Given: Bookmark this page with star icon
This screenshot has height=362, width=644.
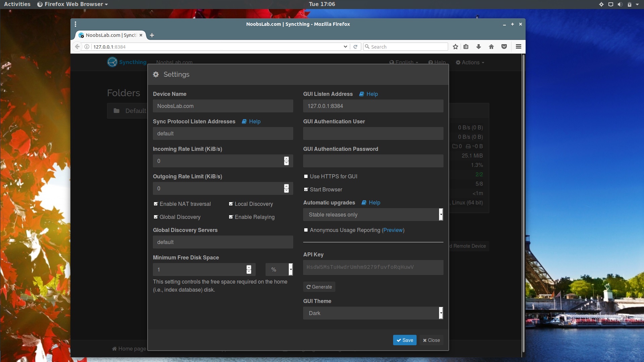Looking at the screenshot, I should coord(455,47).
